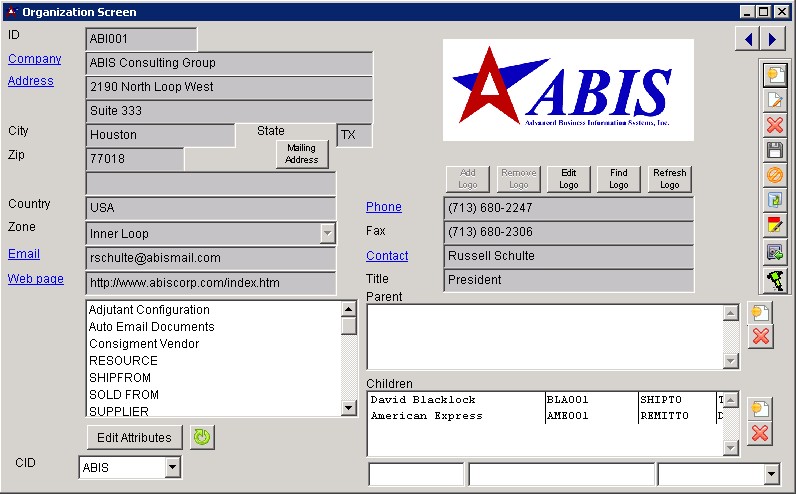Viewport: 796px width, 494px height.
Task: Click the Company name input field
Action: [x=229, y=63]
